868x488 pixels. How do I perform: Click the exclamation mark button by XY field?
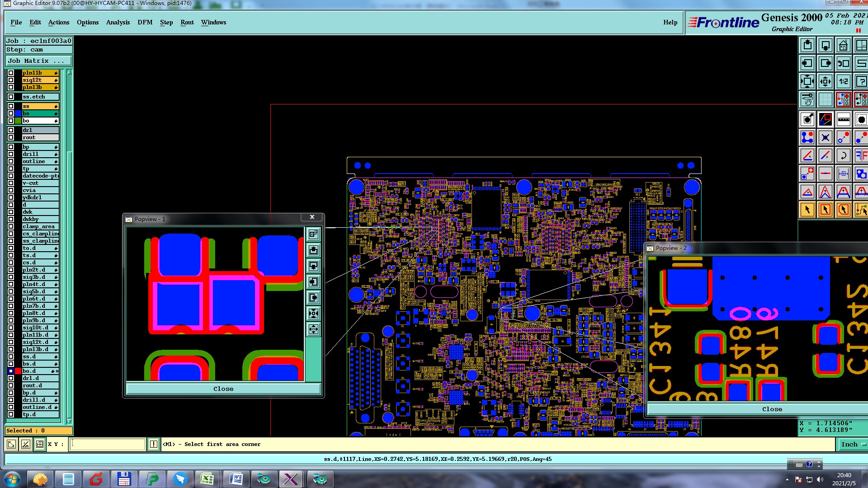(154, 444)
